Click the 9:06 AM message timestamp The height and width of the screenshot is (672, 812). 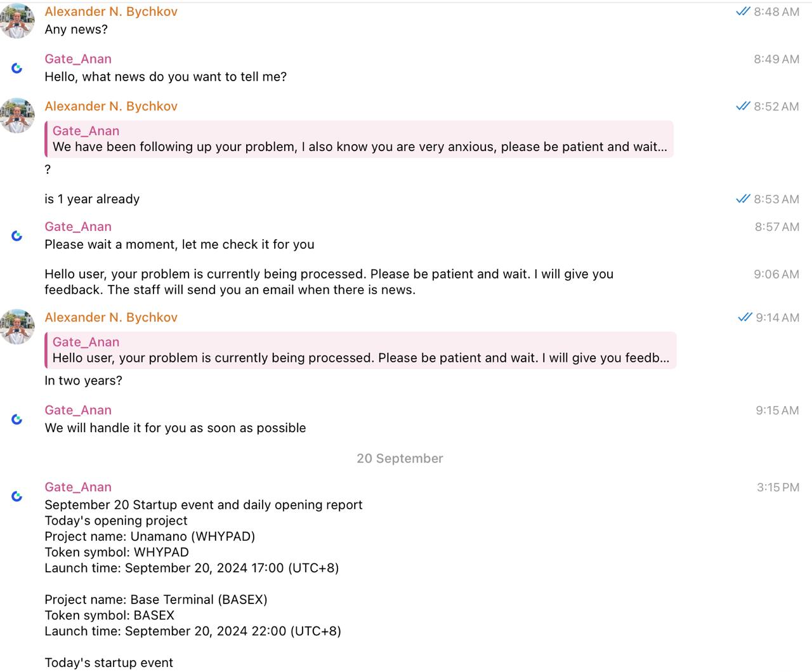point(776,275)
